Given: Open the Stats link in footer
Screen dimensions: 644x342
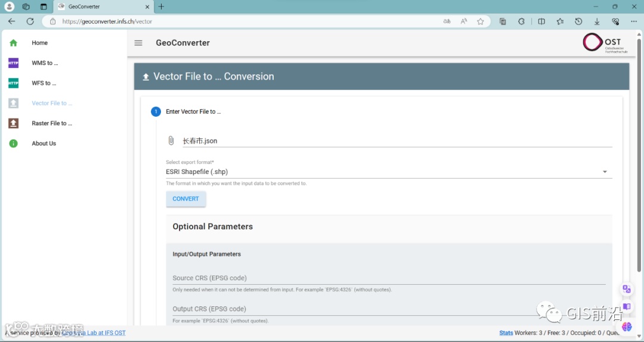Looking at the screenshot, I should tap(506, 333).
